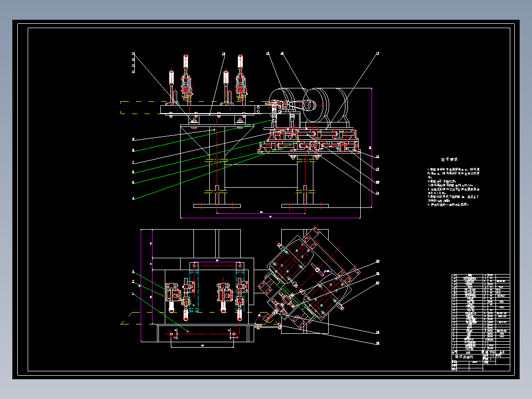Image resolution: width=532 pixels, height=399 pixels.
Task: Click part callout number 17
Action: pyautogui.click(x=377, y=53)
